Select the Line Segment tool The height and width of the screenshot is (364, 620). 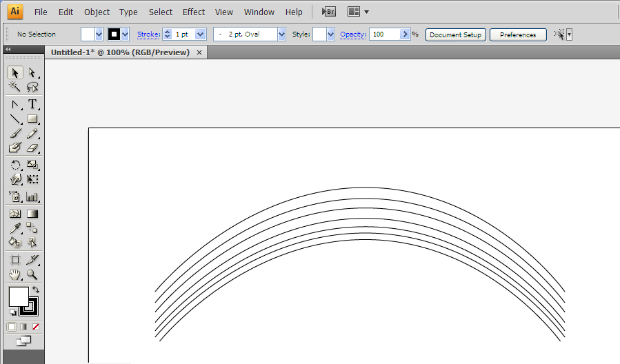coord(15,119)
